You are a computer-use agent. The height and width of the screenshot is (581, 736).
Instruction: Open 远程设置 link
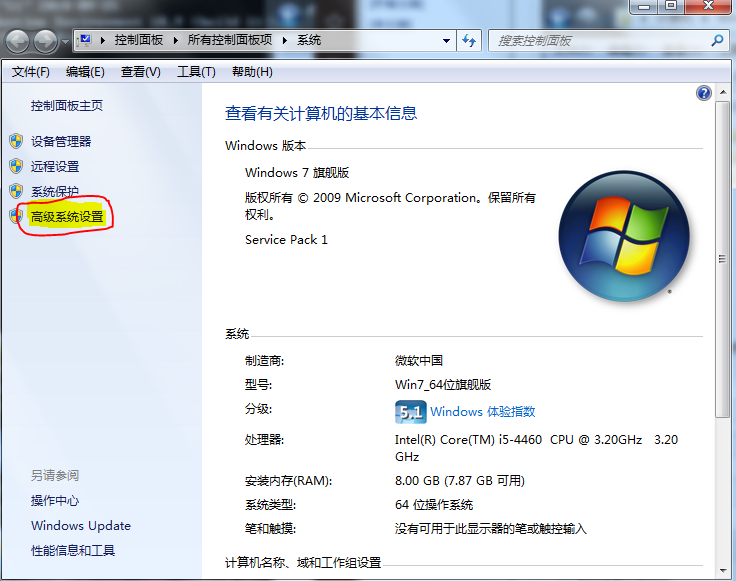pyautogui.click(x=55, y=166)
